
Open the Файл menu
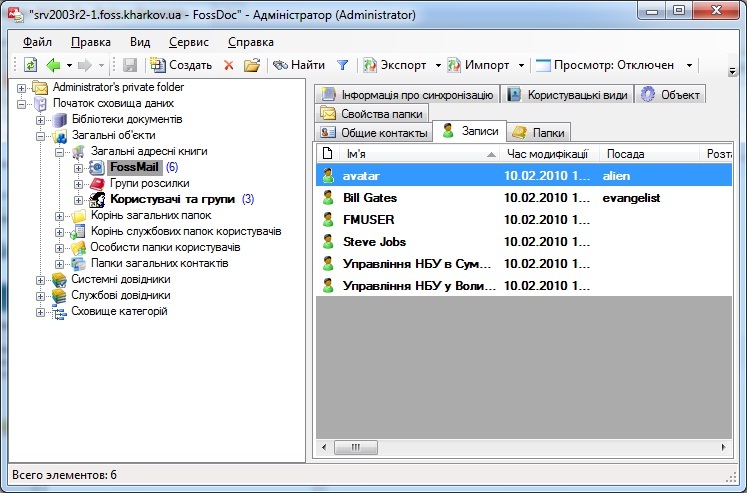[37, 42]
